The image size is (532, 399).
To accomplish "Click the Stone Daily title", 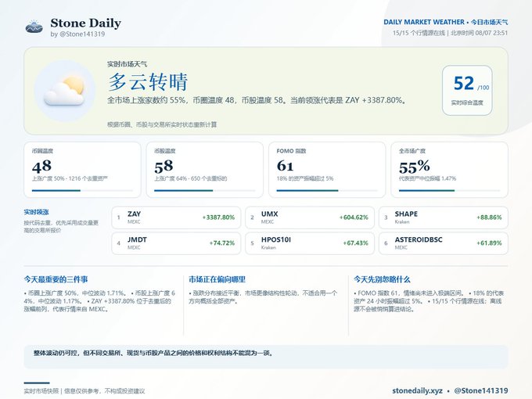I will click(86, 23).
